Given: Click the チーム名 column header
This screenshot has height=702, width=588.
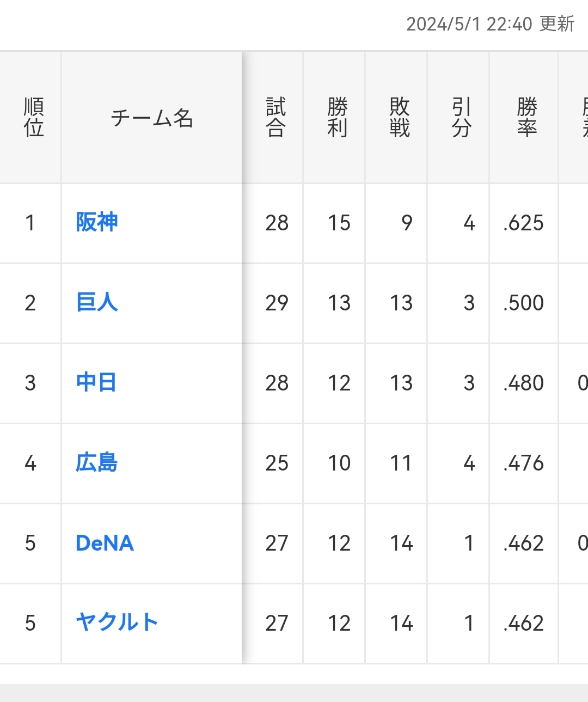Looking at the screenshot, I should coord(152,118).
